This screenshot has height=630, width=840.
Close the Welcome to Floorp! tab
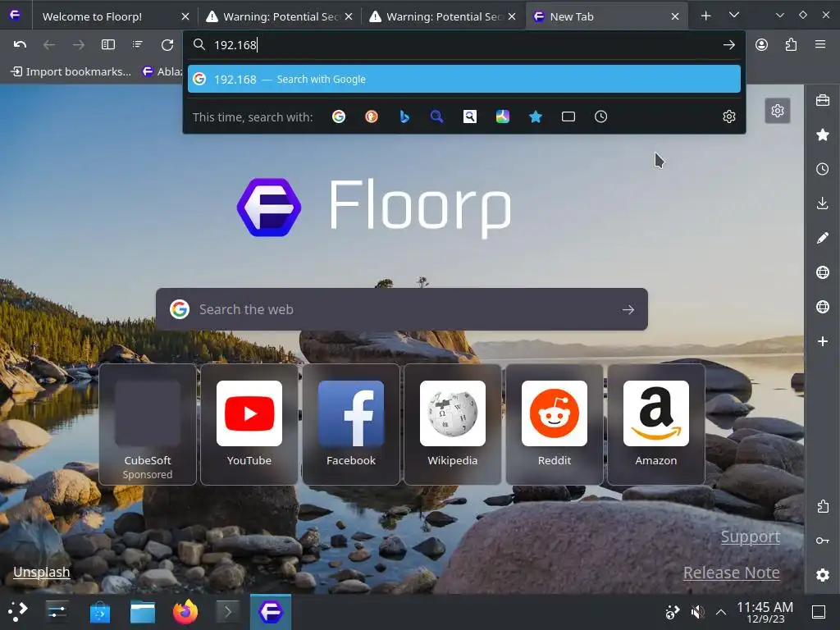point(185,16)
